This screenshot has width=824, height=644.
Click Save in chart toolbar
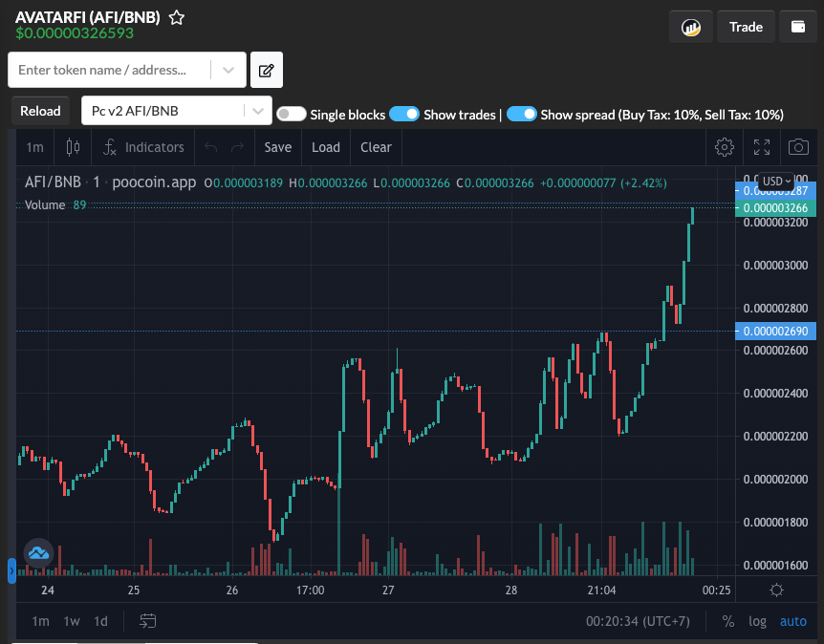277,147
